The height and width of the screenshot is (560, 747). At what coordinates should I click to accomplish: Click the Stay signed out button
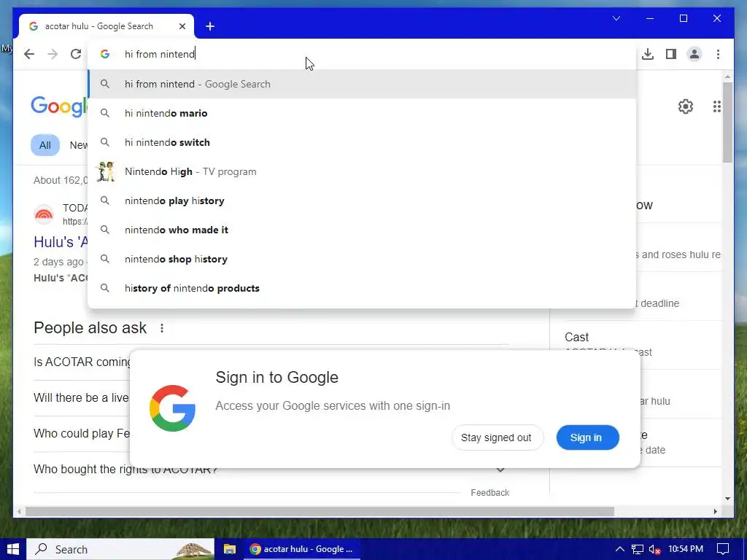pos(497,437)
